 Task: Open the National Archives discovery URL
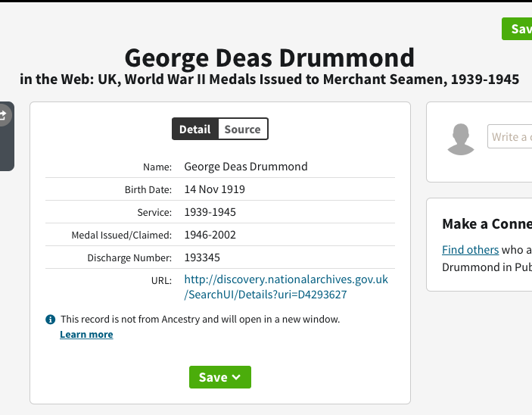(x=285, y=287)
